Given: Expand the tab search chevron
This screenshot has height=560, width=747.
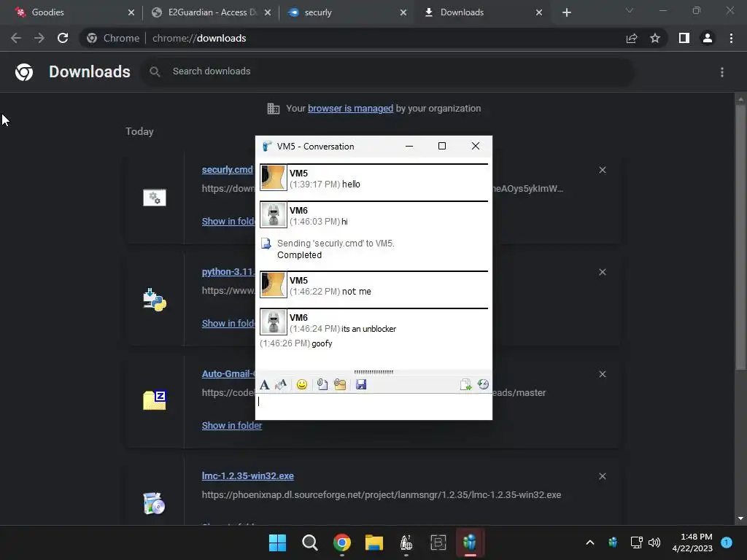Looking at the screenshot, I should (x=630, y=10).
